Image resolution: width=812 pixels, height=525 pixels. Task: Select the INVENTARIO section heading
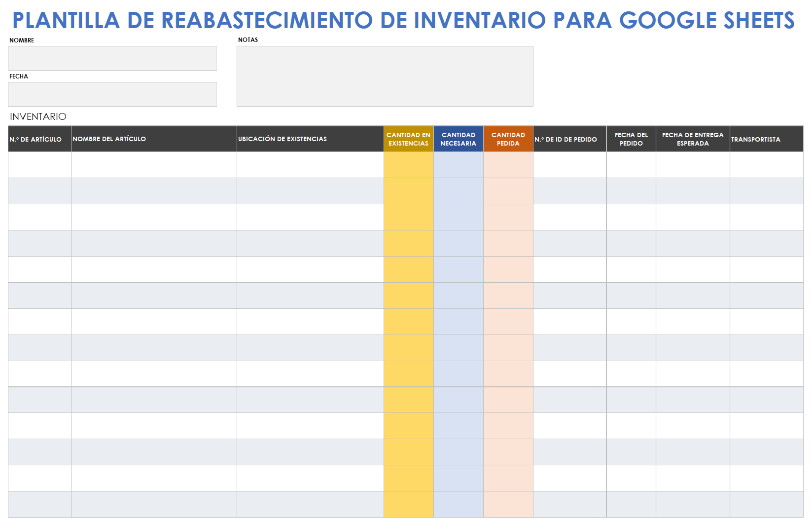(x=38, y=116)
